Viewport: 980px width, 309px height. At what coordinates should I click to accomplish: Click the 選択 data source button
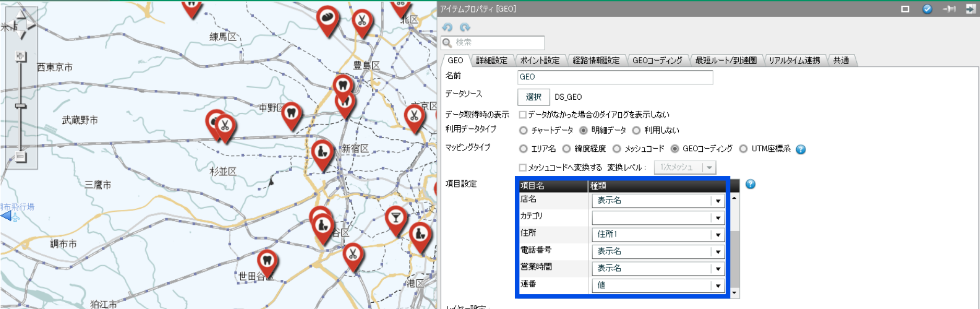click(x=533, y=97)
